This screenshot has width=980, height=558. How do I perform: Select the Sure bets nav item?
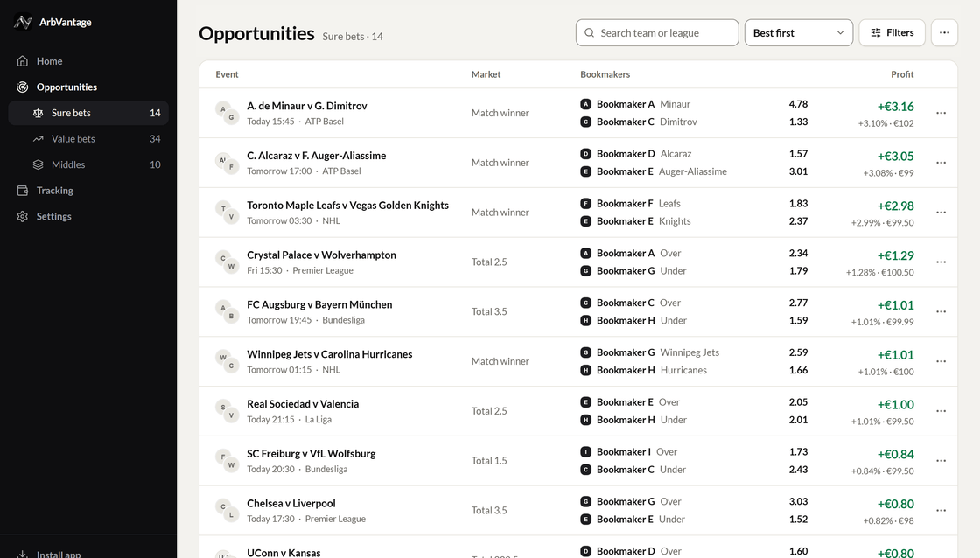88,113
